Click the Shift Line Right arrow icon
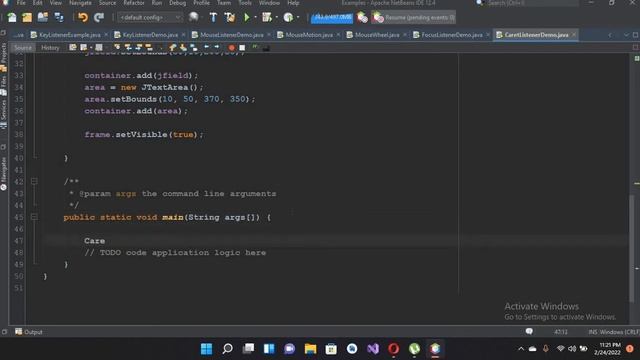Screen dimensions: 640x360 tap(217, 47)
